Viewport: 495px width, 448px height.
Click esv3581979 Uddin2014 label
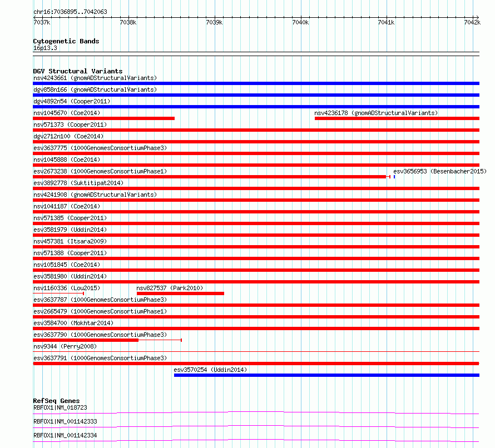coord(70,230)
